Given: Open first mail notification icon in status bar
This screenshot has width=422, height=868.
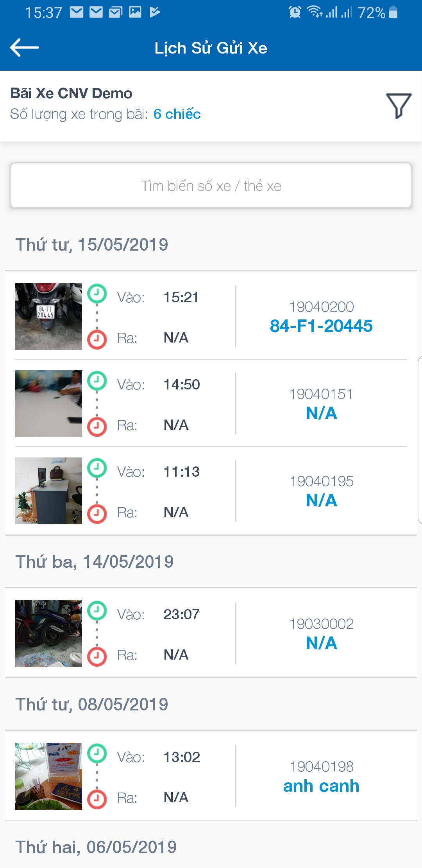Looking at the screenshot, I should tap(77, 13).
